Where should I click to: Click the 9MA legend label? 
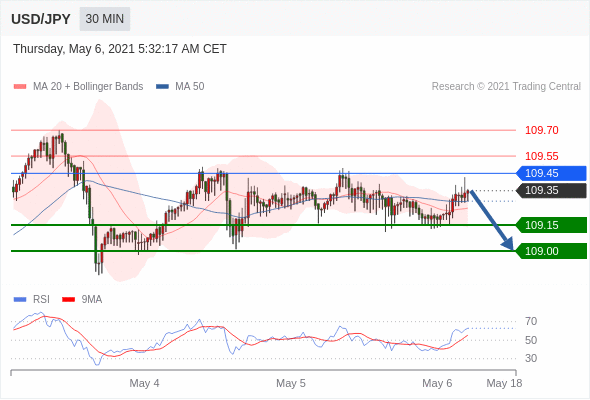(x=92, y=300)
